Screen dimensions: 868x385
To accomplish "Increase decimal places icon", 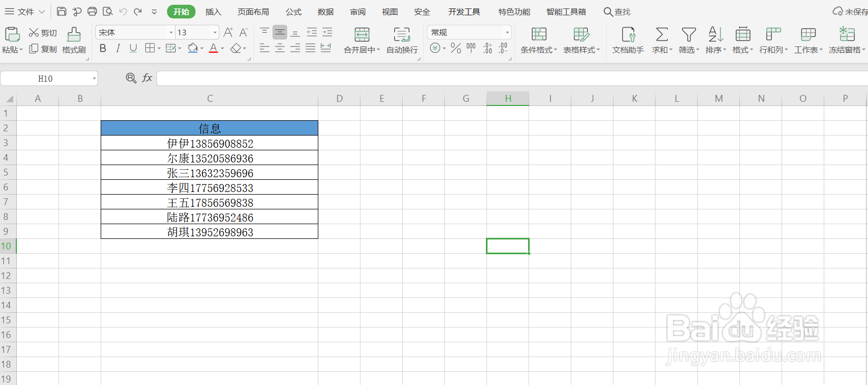I will tap(487, 49).
